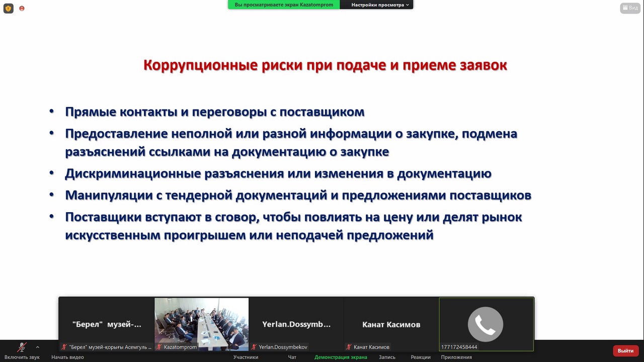Expand audio options arrow beside microphone

point(37,347)
